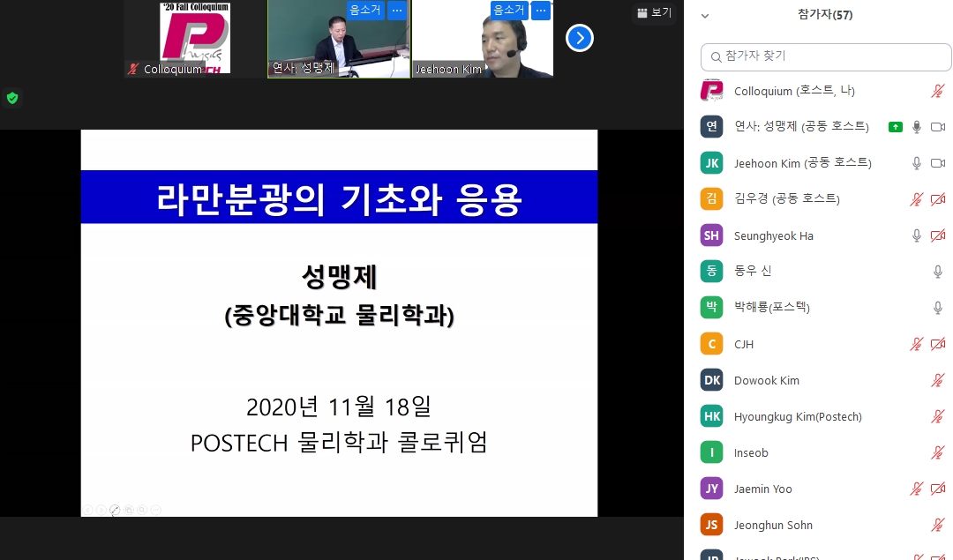Click the green encryption shield icon

click(x=12, y=98)
